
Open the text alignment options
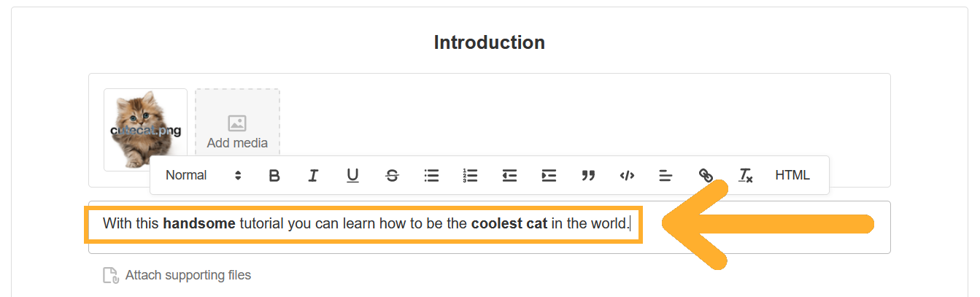pyautogui.click(x=665, y=176)
